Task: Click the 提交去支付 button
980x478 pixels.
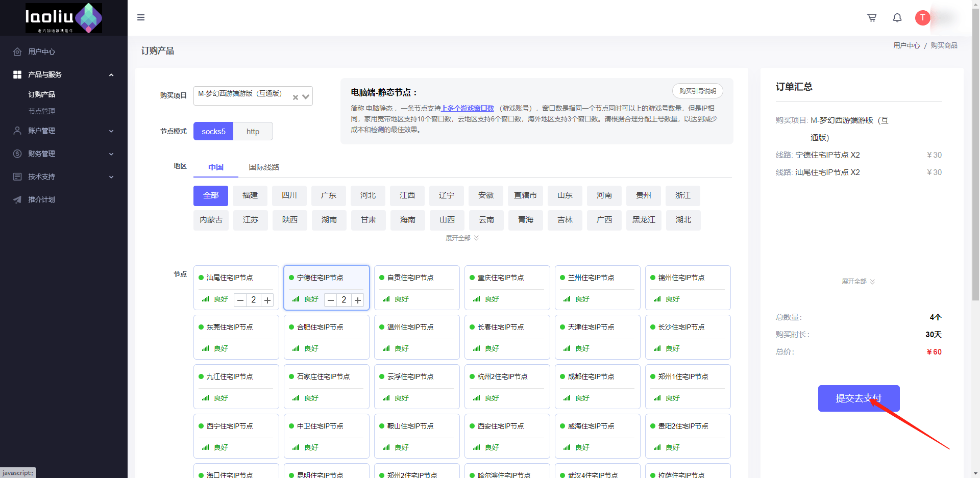Action: pos(859,398)
